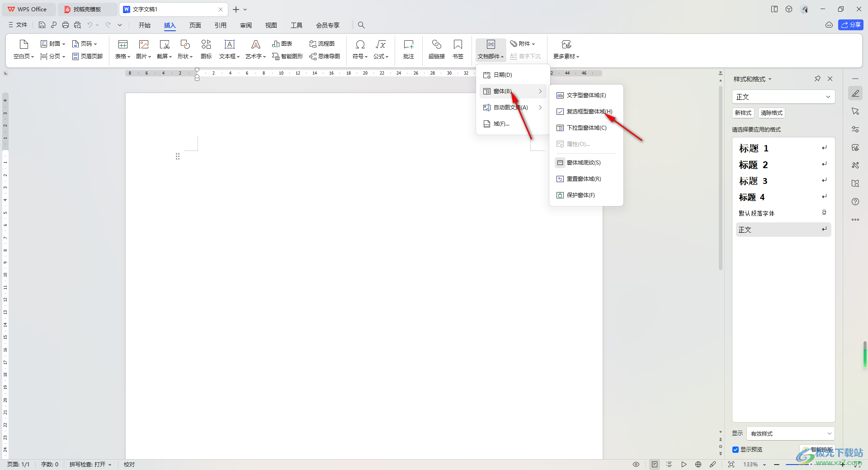Open the AutoText(A) submenu
Image resolution: width=868 pixels, height=470 pixels.
pos(513,108)
